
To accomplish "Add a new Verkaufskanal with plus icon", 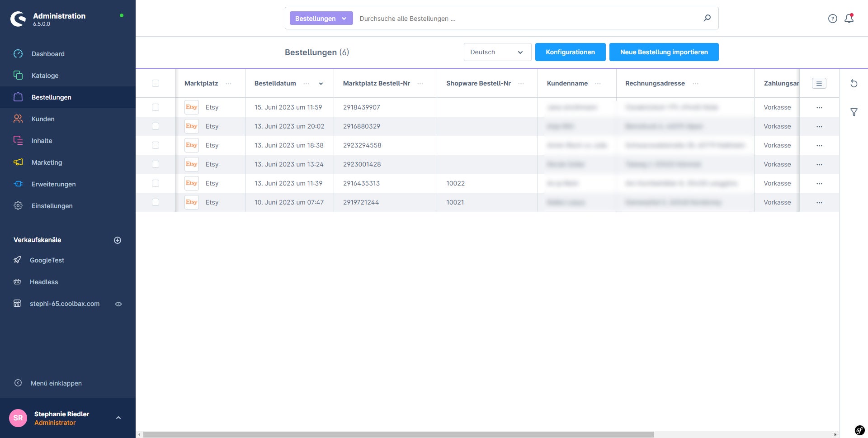I will 118,240.
